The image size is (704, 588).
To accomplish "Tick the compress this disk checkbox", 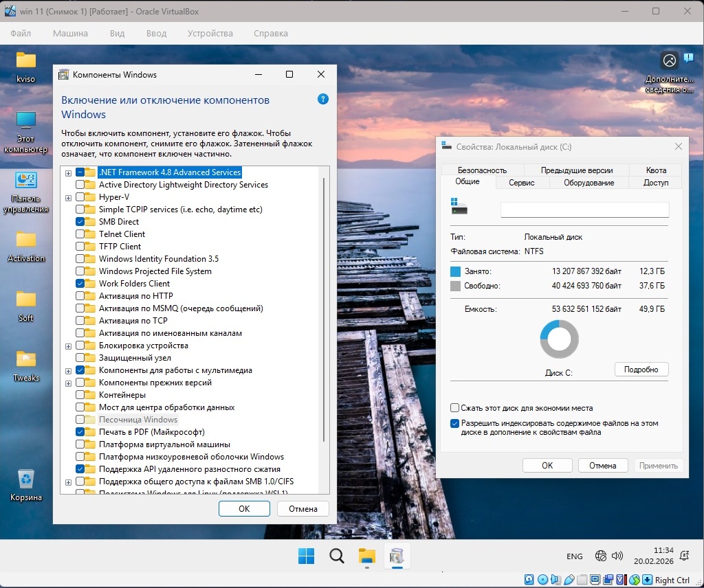I will point(454,408).
